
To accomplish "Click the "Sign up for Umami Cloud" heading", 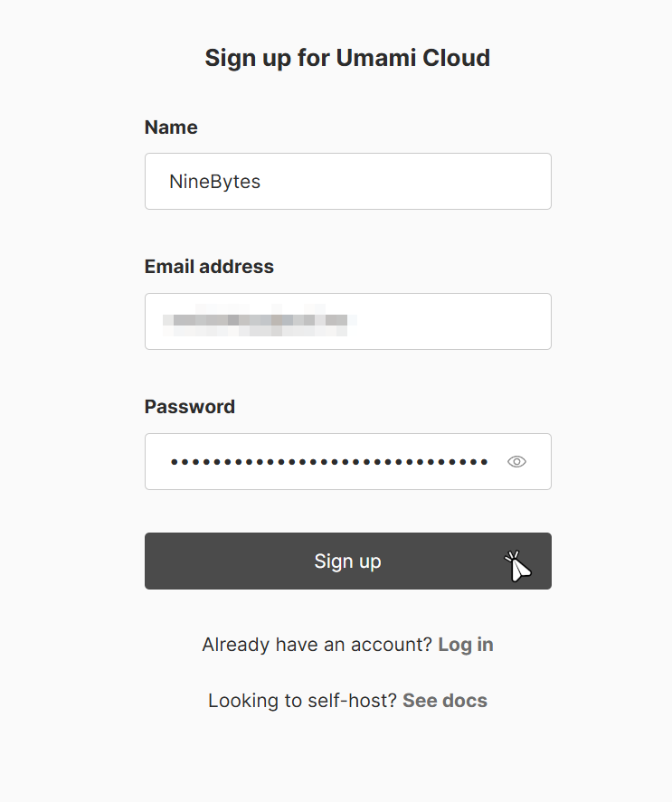I will 347,58.
